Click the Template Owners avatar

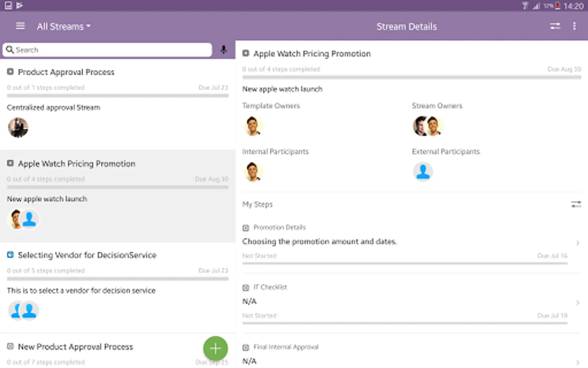[253, 126]
